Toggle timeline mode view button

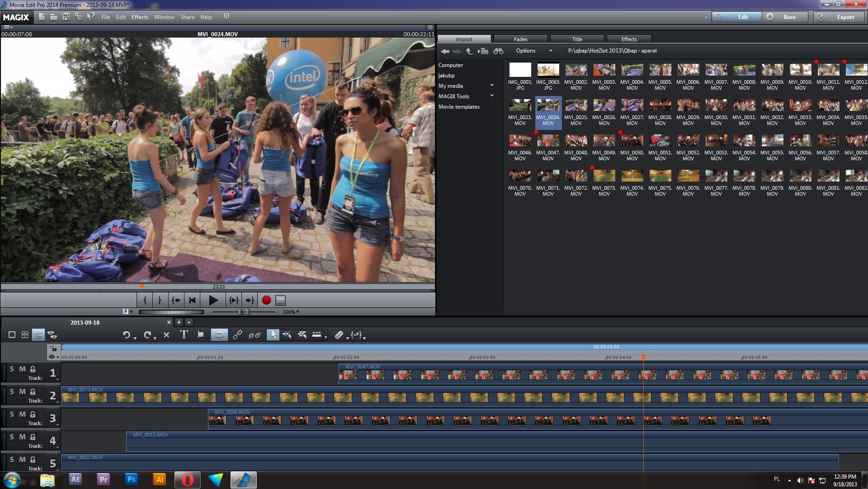[x=38, y=334]
